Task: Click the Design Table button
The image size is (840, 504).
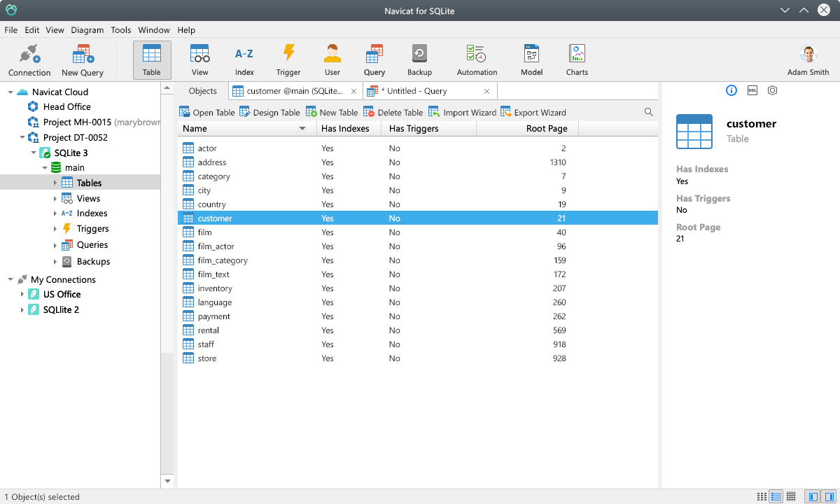Action: pos(269,112)
